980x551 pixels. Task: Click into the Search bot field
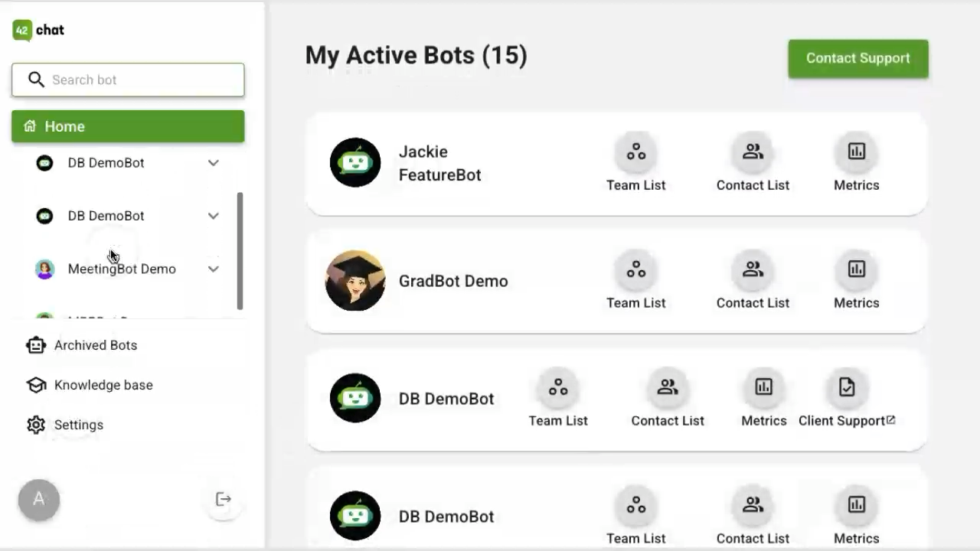128,80
